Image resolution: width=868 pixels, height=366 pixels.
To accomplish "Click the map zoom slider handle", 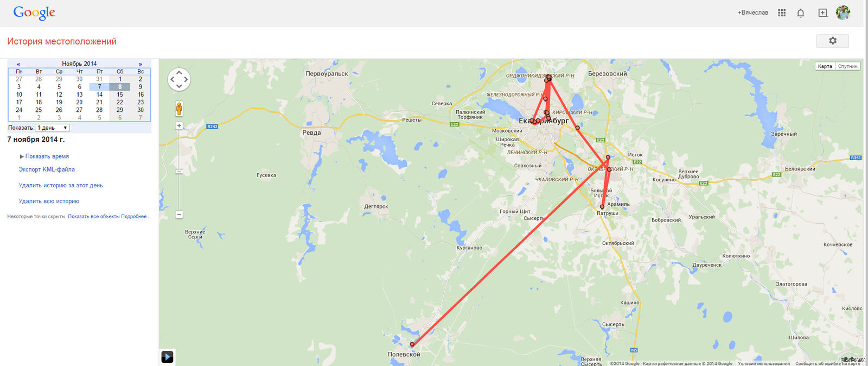I will click(x=179, y=172).
